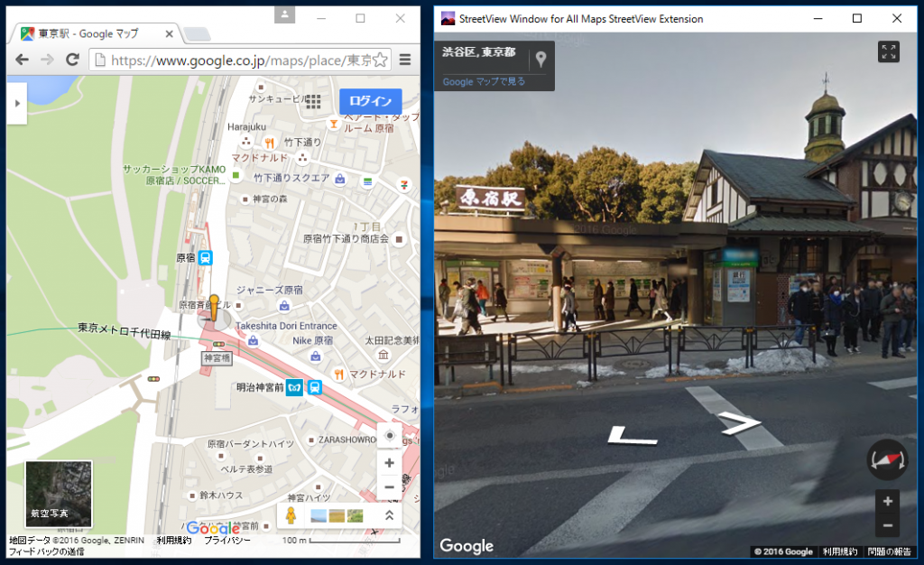Image resolution: width=924 pixels, height=565 pixels.
Task: Expand the imagery strip with double chevron
Action: click(x=389, y=515)
